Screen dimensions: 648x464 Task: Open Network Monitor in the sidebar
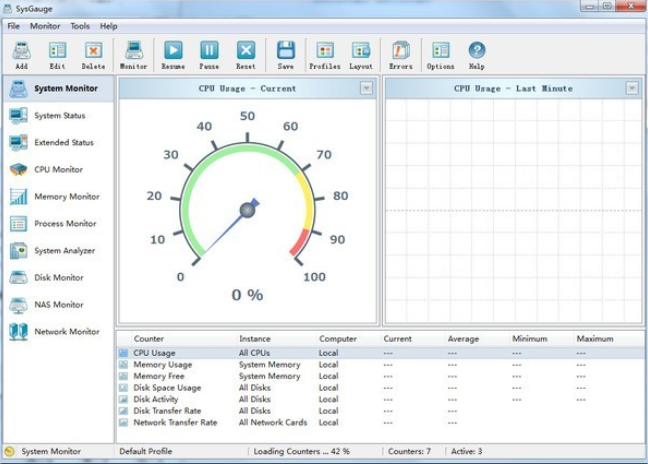coord(59,331)
